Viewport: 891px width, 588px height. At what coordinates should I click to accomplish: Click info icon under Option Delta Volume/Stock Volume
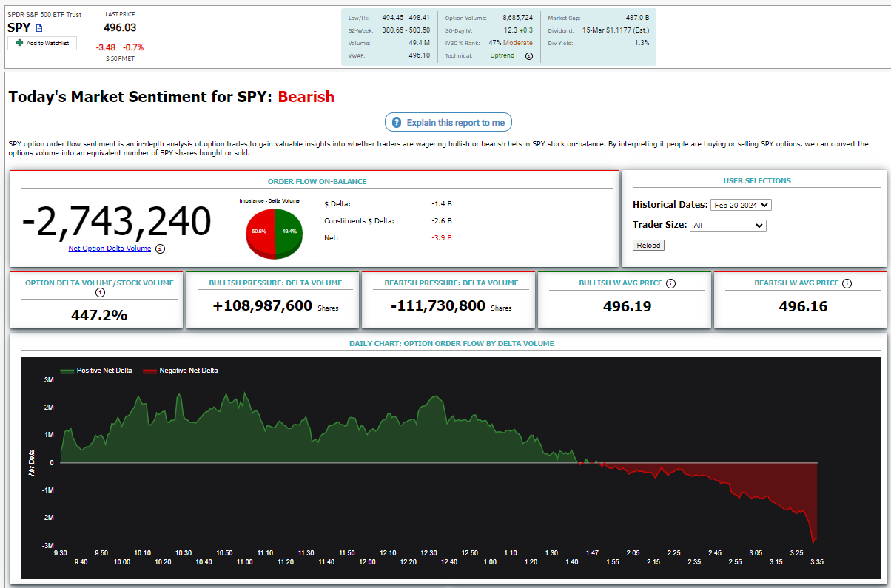[101, 292]
